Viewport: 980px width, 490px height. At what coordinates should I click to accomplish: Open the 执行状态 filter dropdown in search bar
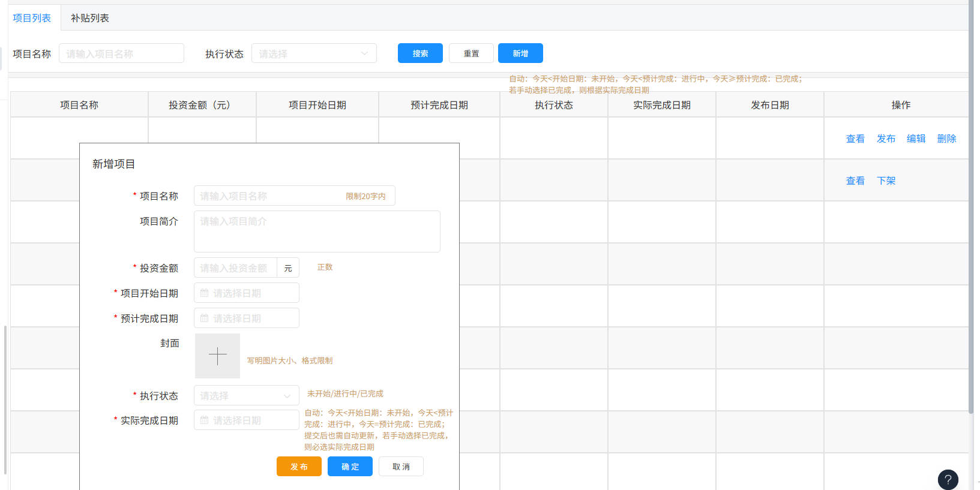[314, 53]
